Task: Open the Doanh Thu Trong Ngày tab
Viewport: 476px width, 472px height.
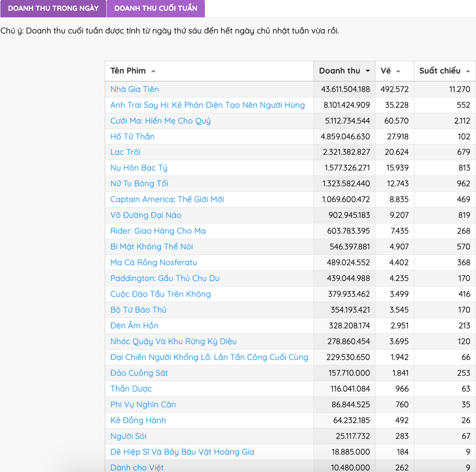Action: click(x=53, y=8)
